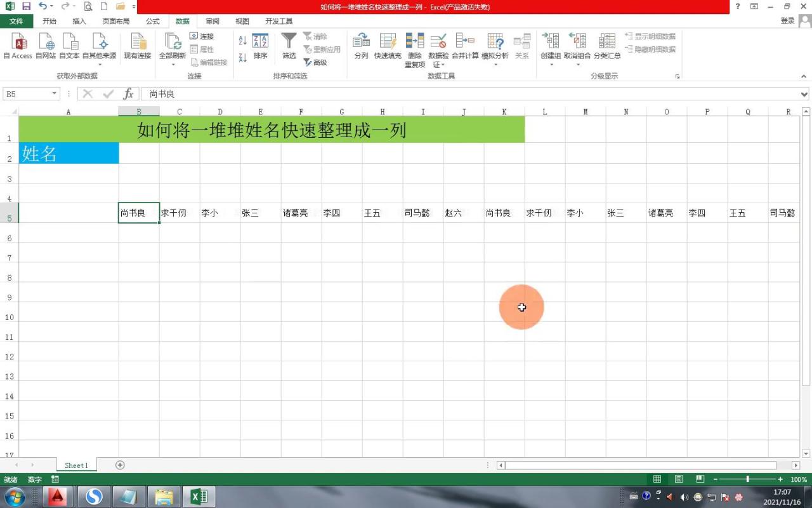Switch to the 审阅 Review tab
The width and height of the screenshot is (812, 508).
click(x=213, y=21)
